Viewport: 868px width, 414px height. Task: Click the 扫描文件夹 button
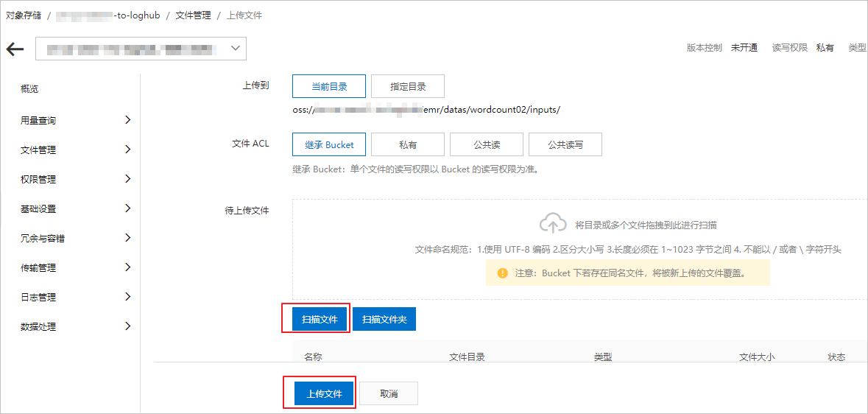click(x=384, y=319)
